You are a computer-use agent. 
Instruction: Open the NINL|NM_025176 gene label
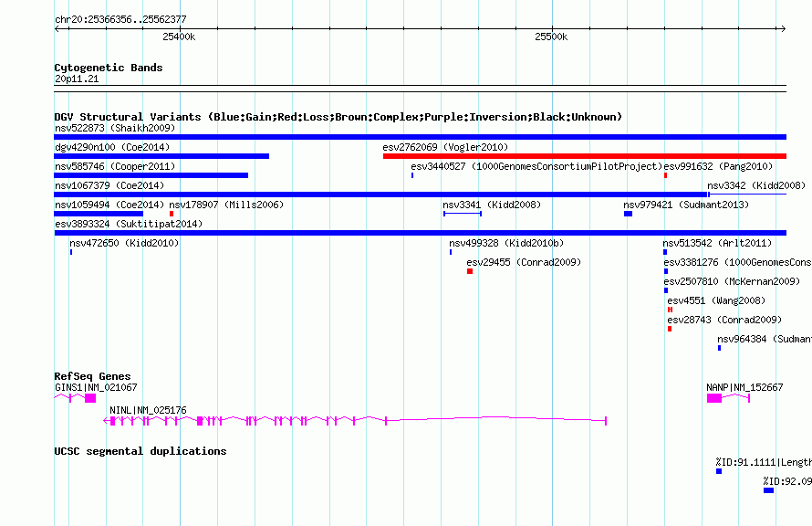tap(148, 410)
